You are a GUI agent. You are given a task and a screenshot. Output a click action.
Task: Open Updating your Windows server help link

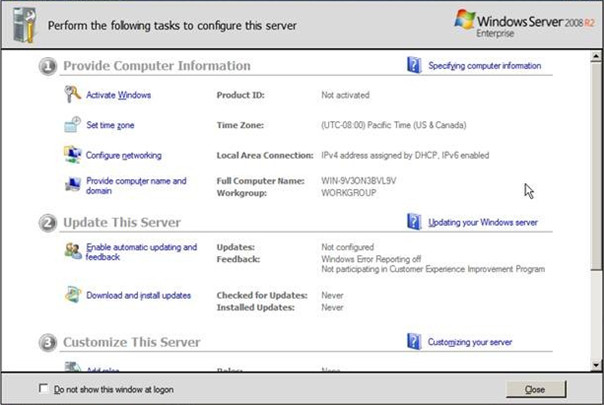point(483,222)
